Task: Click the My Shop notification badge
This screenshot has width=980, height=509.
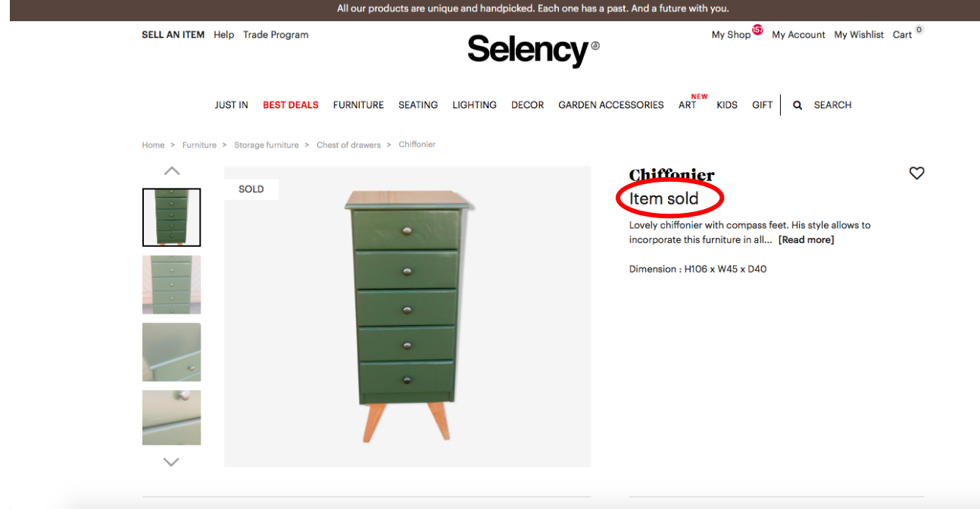Action: (757, 30)
